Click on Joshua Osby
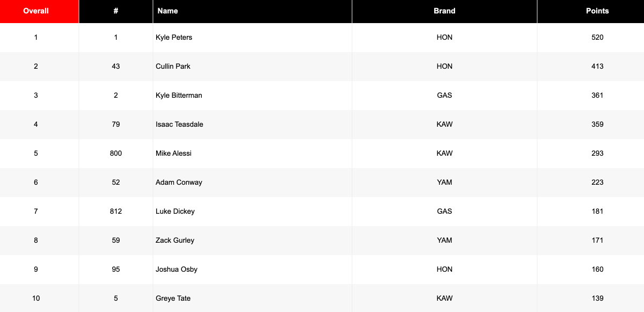Image resolution: width=644 pixels, height=312 pixels. (177, 270)
